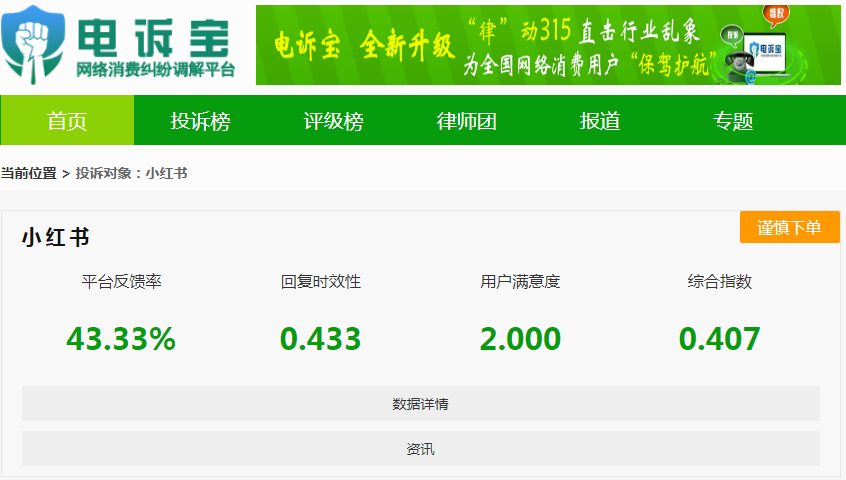Click the 电诉宝 site title text
The height and width of the screenshot is (480, 846).
pos(154,38)
